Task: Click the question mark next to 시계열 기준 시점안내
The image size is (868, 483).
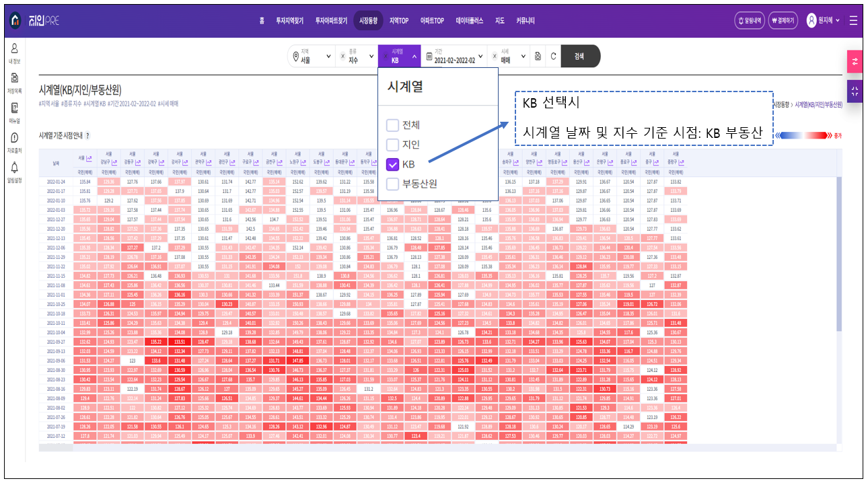Action: pyautogui.click(x=87, y=136)
